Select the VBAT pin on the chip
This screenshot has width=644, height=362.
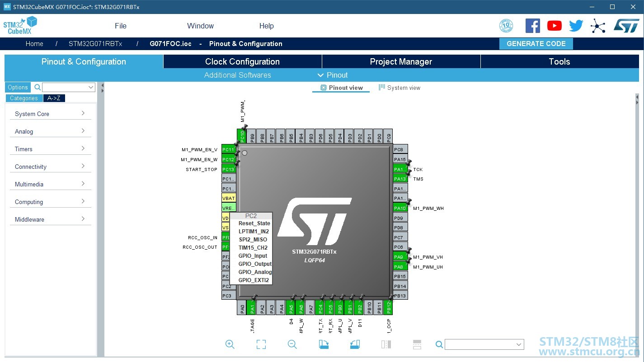pyautogui.click(x=229, y=198)
